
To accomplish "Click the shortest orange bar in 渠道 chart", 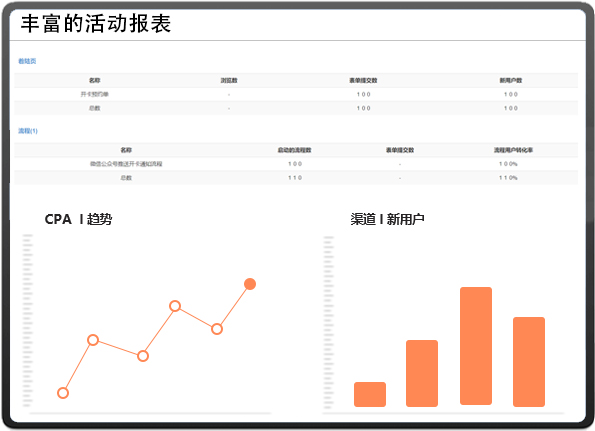I will tap(370, 395).
